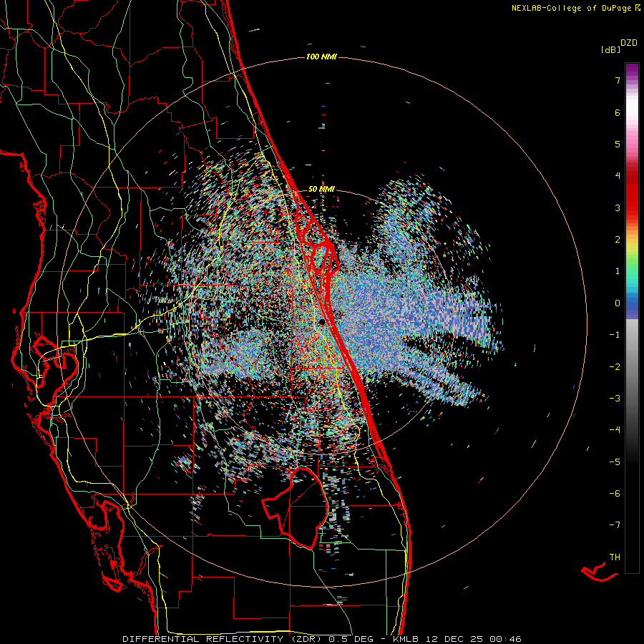Click the 3 dB tick label

pyautogui.click(x=618, y=208)
